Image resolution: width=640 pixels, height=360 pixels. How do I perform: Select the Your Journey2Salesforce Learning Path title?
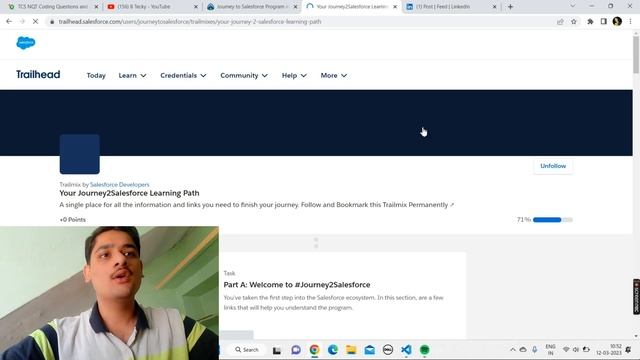click(129, 193)
